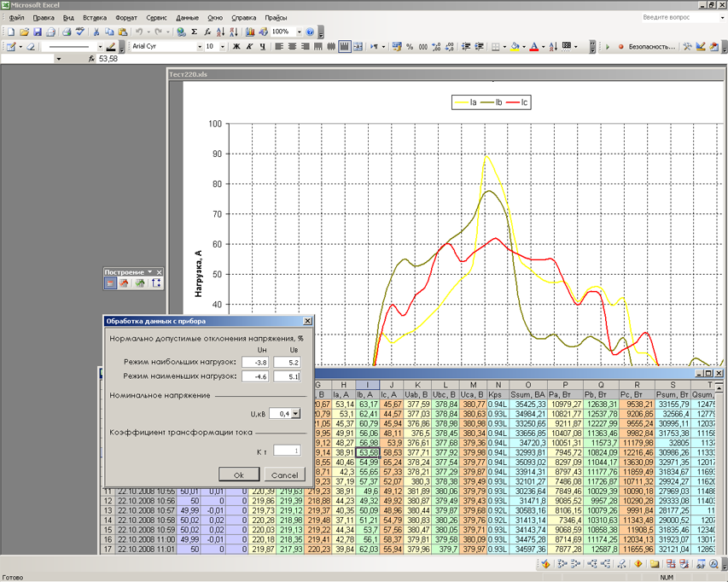Toggle Bold (Ж) formatting
Image resolution: width=728 pixels, height=582 pixels.
[236, 47]
